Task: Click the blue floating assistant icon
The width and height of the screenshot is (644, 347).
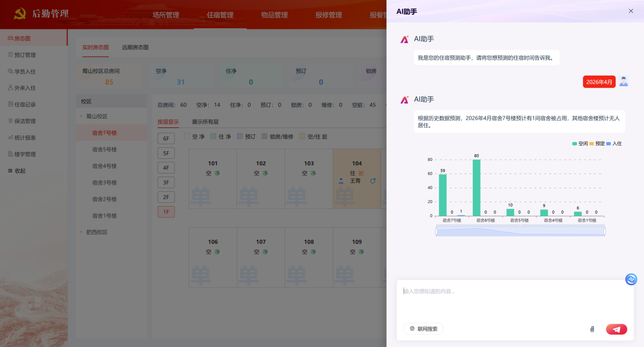Action: click(631, 279)
